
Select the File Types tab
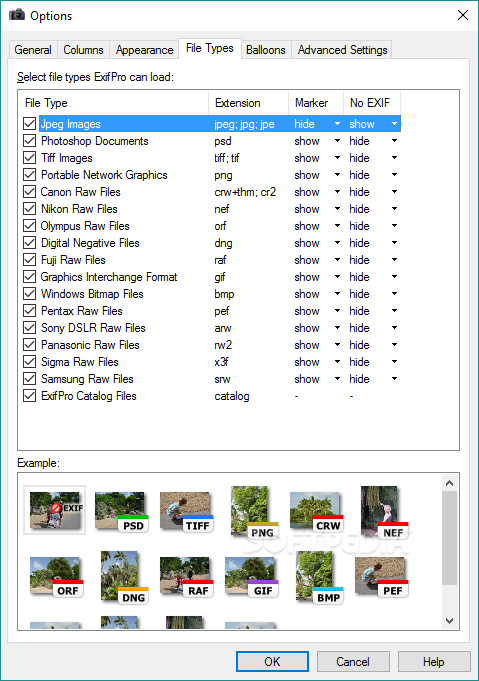pyautogui.click(x=209, y=48)
